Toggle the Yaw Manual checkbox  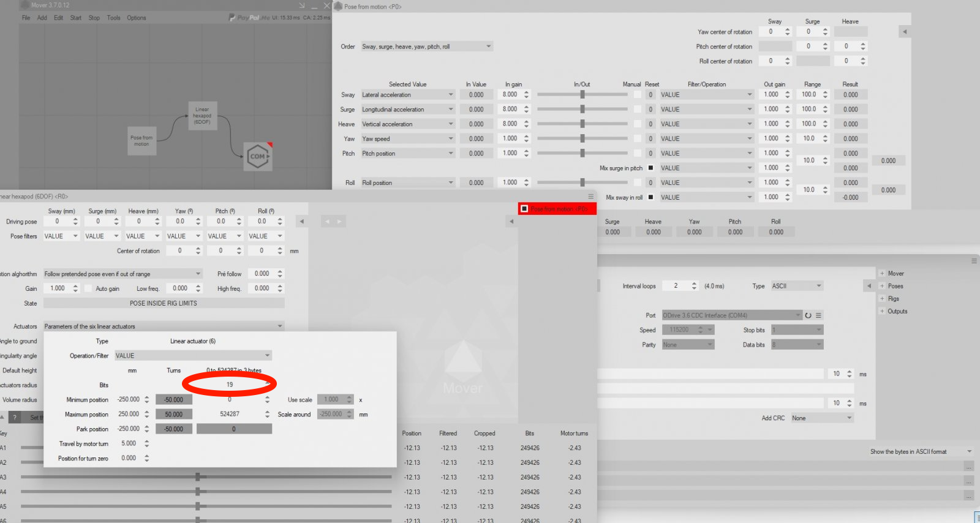coord(638,138)
